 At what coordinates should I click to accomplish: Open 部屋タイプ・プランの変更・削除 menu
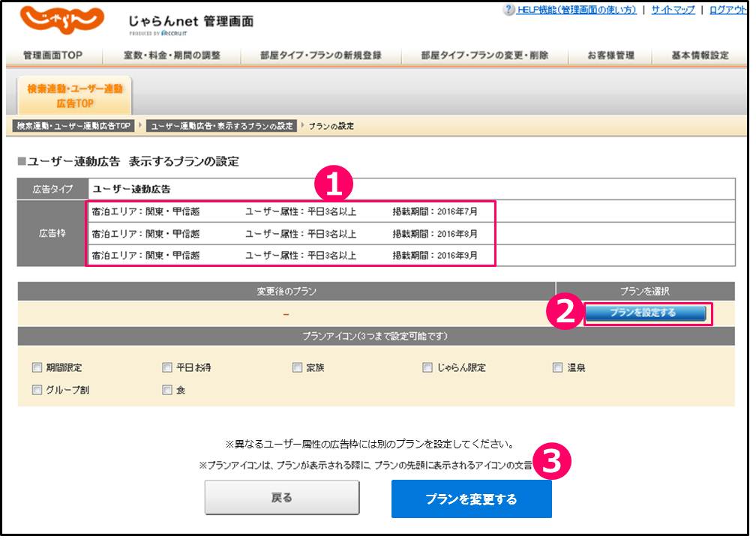[484, 55]
